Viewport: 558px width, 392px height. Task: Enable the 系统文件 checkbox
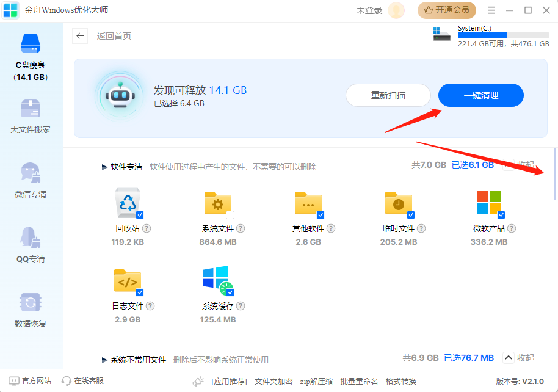click(230, 215)
